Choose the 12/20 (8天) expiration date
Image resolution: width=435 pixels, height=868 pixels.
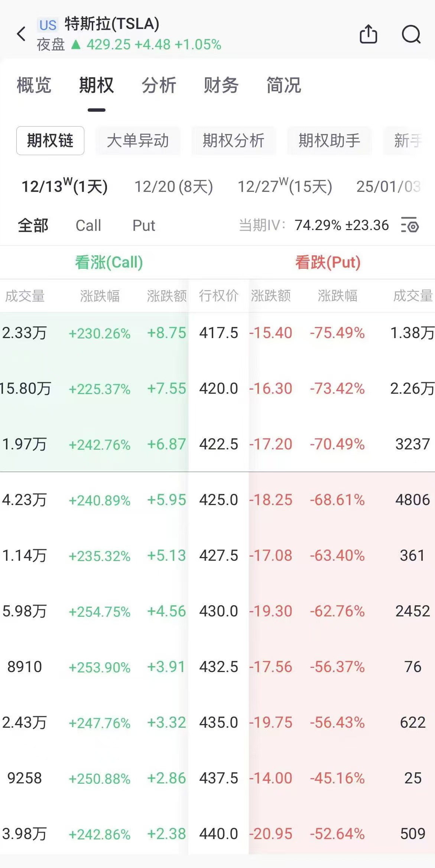173,186
